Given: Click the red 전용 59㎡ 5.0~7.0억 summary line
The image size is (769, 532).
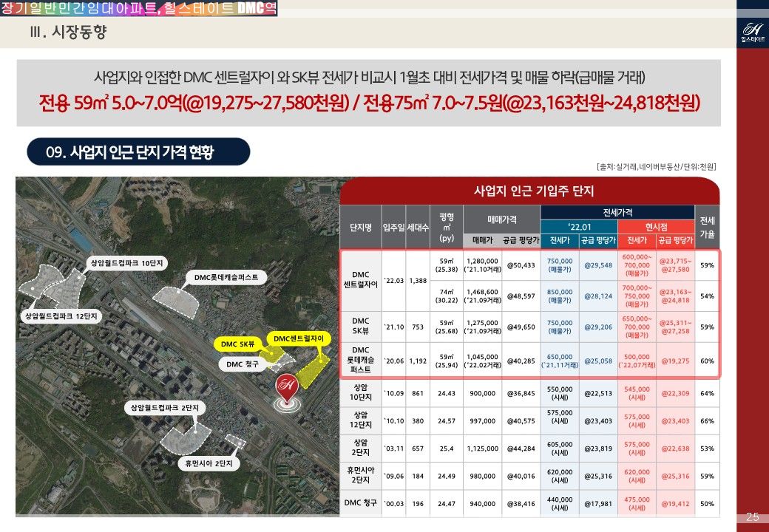Looking at the screenshot, I should [369, 103].
